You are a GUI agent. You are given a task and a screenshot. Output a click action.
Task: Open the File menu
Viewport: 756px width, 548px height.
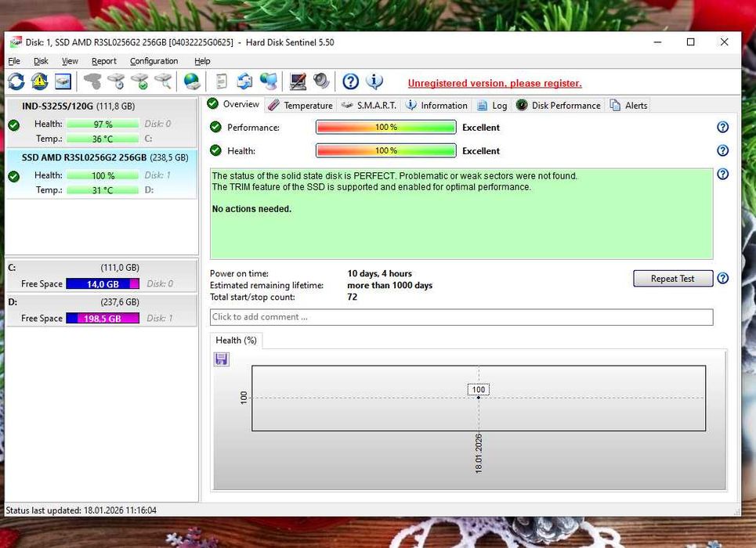tap(14, 61)
